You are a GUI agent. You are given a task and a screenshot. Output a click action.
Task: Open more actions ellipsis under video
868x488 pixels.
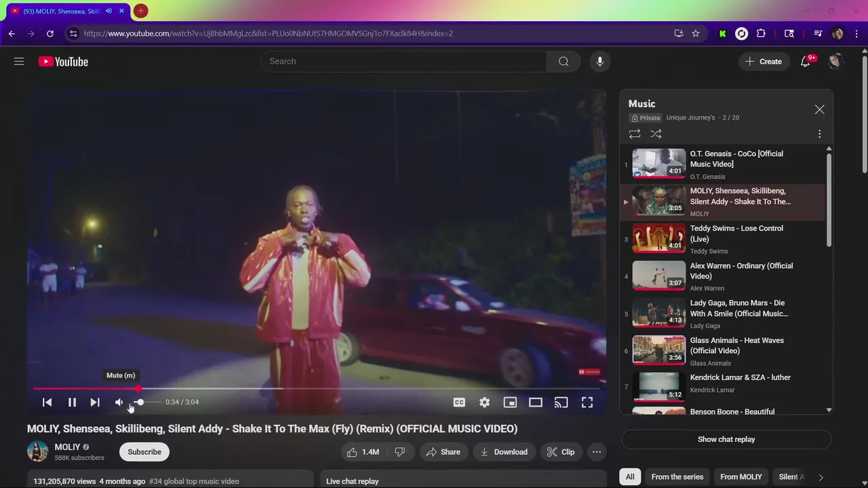click(597, 452)
